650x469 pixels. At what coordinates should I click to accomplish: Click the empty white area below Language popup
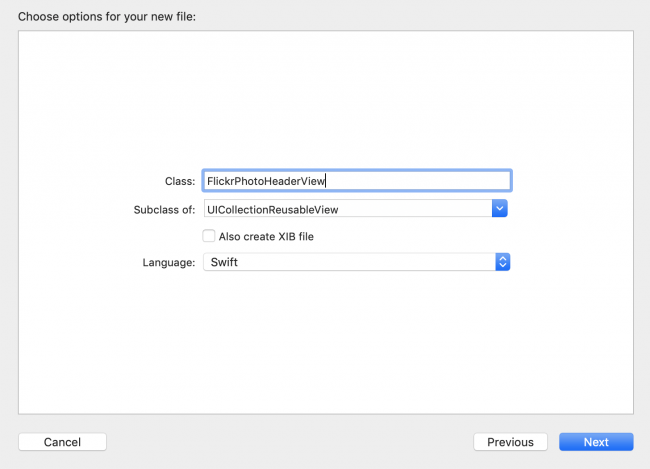[325, 340]
